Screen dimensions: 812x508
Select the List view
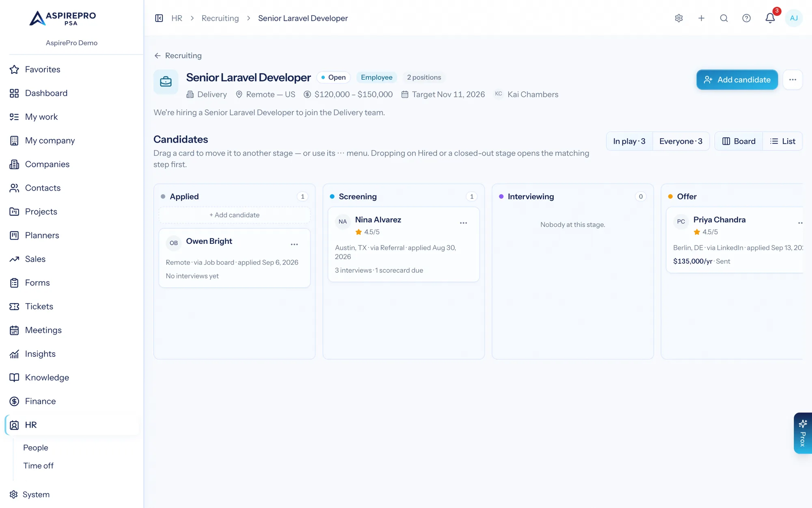tap(783, 141)
